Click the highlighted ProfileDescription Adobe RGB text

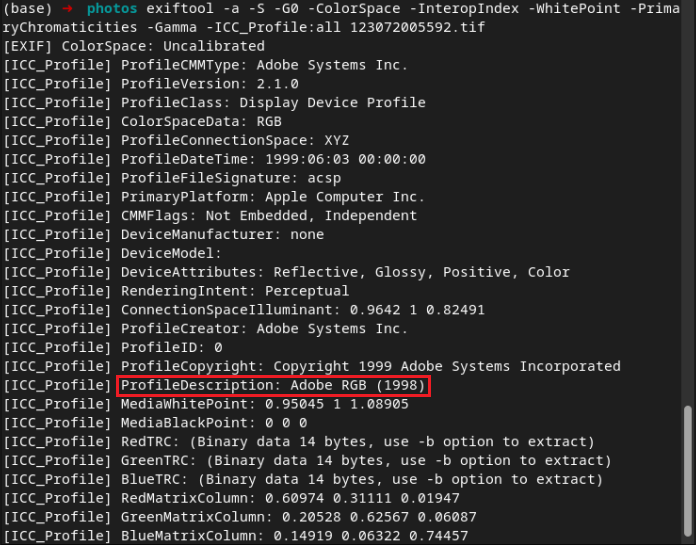point(274,385)
